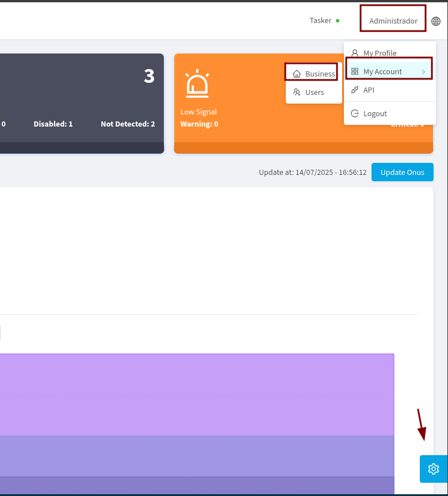Screen dimensions: 448x496
Task: Click the person icon beside My Profile
Action: pyautogui.click(x=355, y=53)
